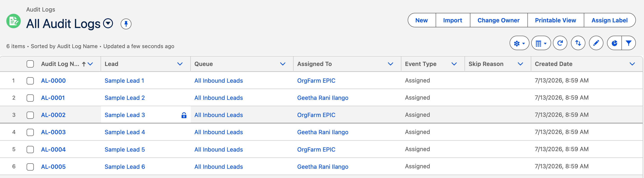
Task: Click the green Audit Logs object icon
Action: [14, 21]
